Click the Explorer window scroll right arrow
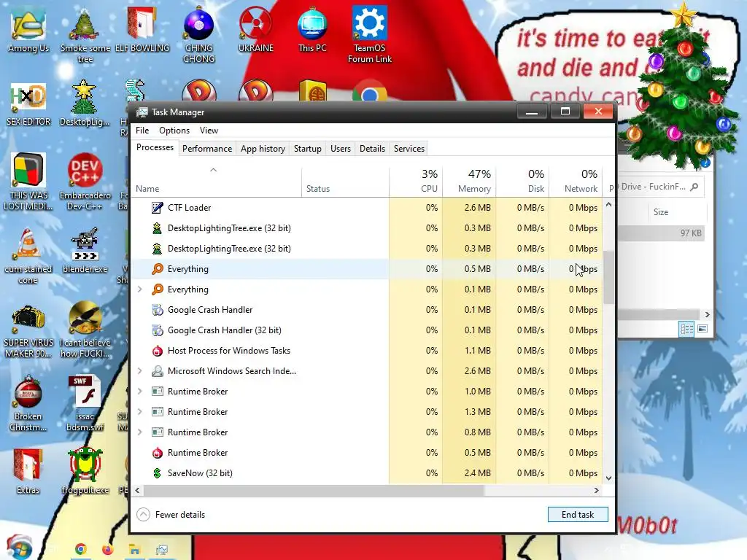 pyautogui.click(x=707, y=315)
